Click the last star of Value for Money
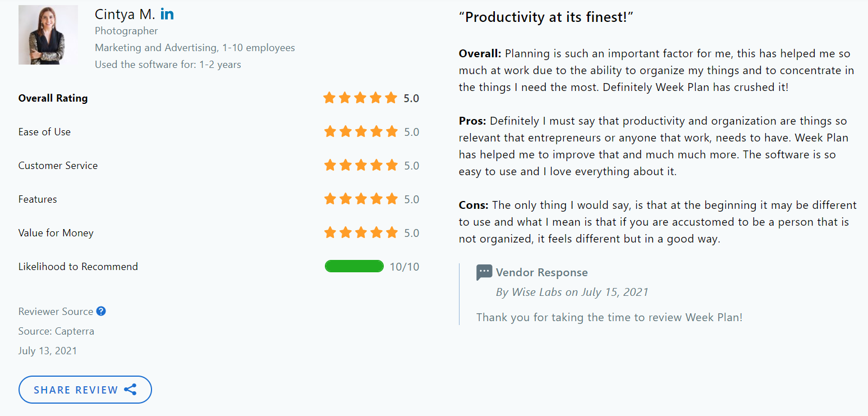This screenshot has width=868, height=416. point(392,232)
